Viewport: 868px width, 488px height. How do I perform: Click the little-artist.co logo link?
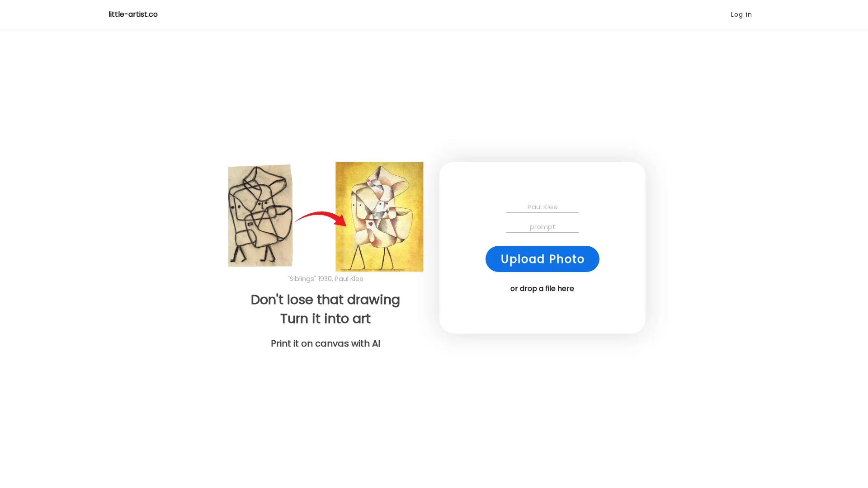pyautogui.click(x=133, y=14)
